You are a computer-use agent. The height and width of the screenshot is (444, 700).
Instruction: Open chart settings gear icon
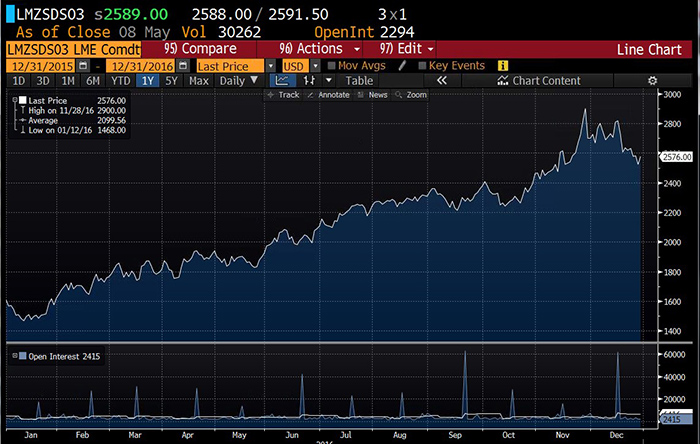coord(652,80)
